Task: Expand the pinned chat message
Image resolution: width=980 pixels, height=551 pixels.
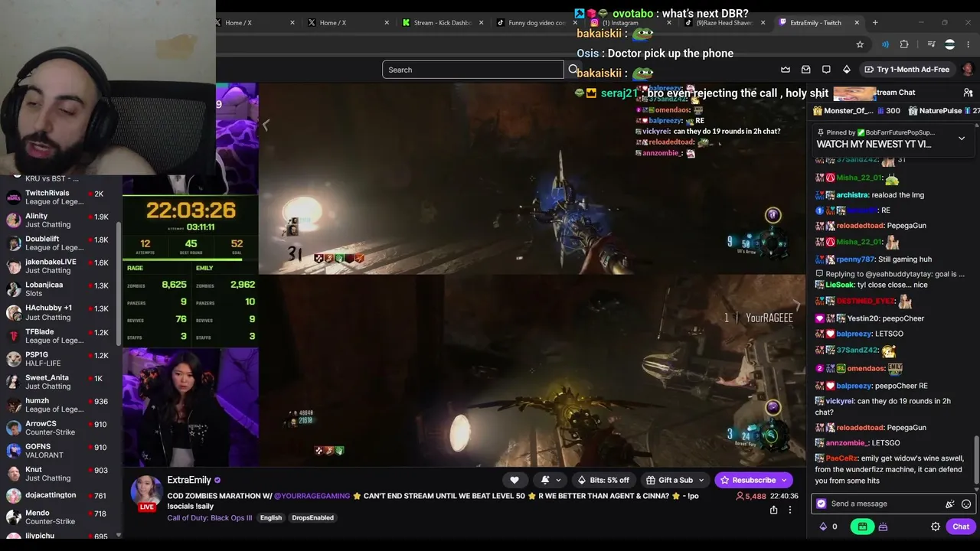Action: 962,139
